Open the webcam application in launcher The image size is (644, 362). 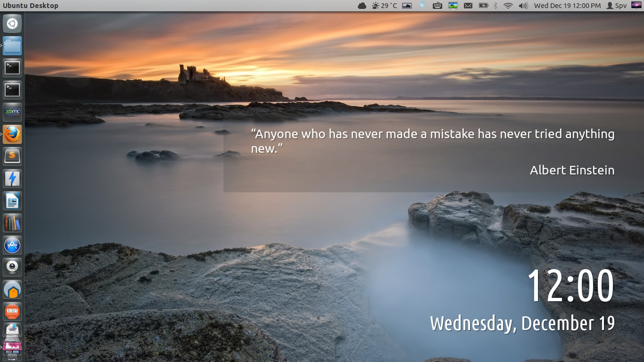[x=12, y=267]
